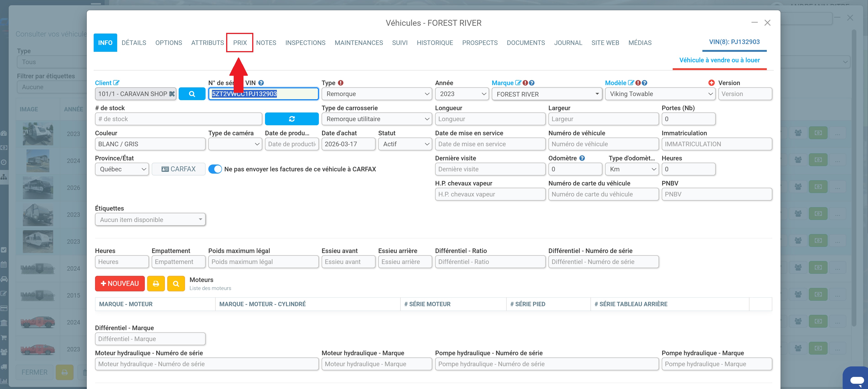The width and height of the screenshot is (868, 389).
Task: Click the people icon on the 2015 background row
Action: 798,295
